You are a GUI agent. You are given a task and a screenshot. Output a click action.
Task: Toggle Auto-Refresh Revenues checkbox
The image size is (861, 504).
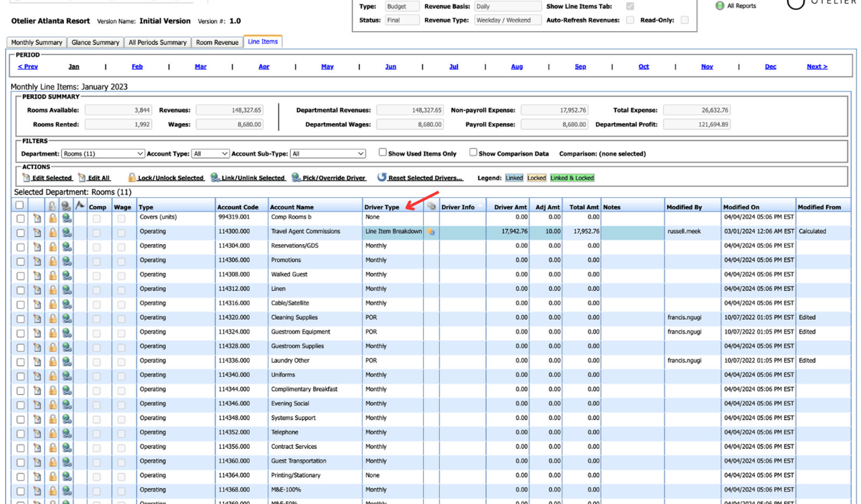click(630, 20)
